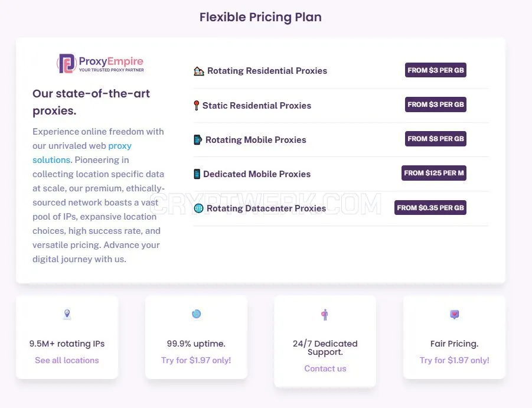Viewport: 532px width, 408px height.
Task: Open the Contact us link
Action: [325, 368]
